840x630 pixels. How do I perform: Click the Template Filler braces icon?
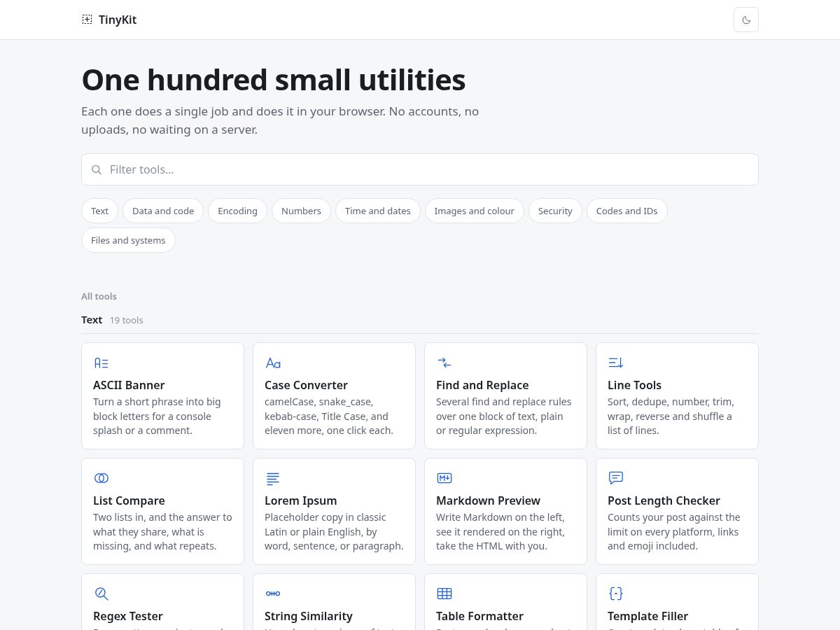[616, 594]
